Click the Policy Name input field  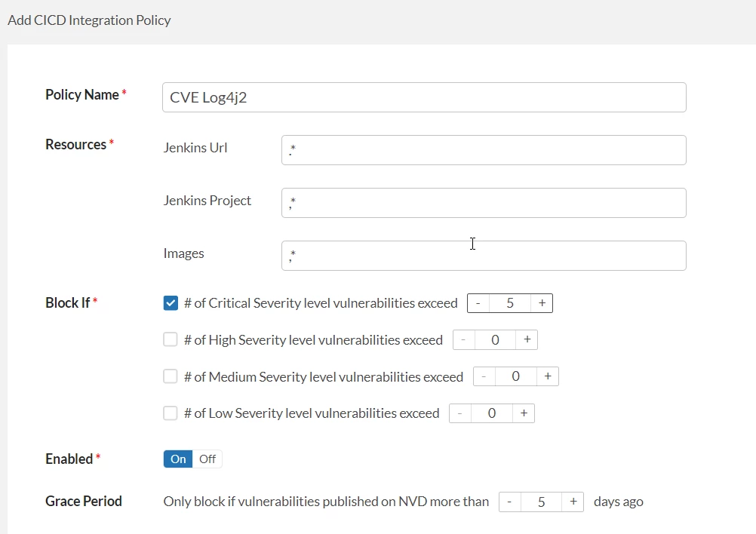pyautogui.click(x=424, y=97)
